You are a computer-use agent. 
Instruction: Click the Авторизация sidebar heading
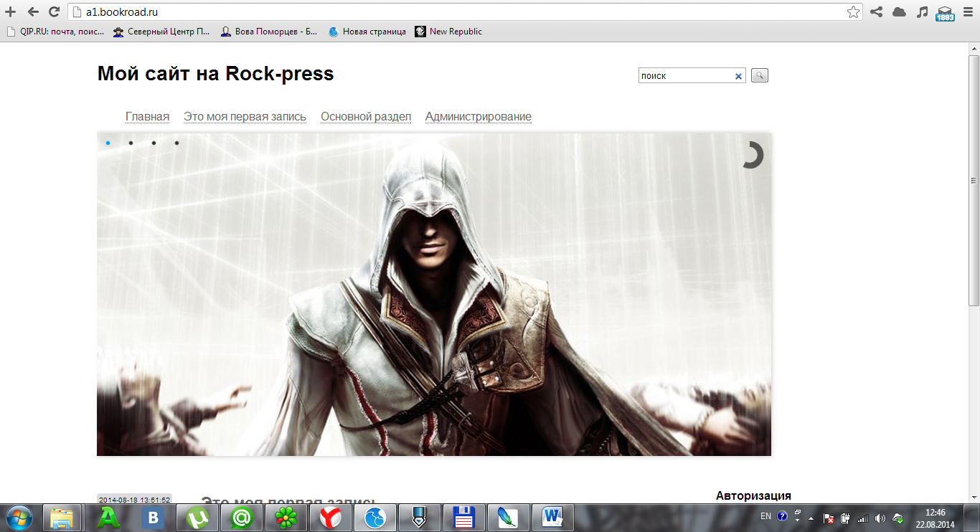click(x=753, y=496)
